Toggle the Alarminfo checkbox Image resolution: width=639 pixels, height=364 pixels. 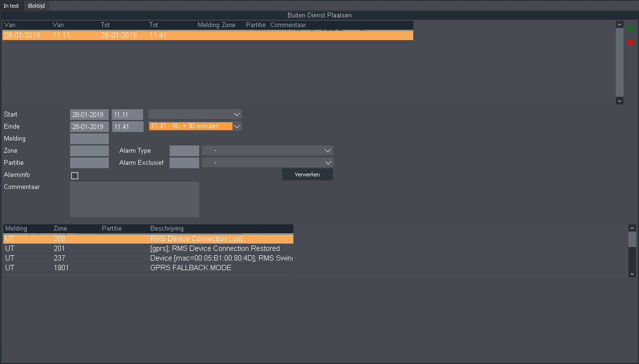[x=74, y=175]
